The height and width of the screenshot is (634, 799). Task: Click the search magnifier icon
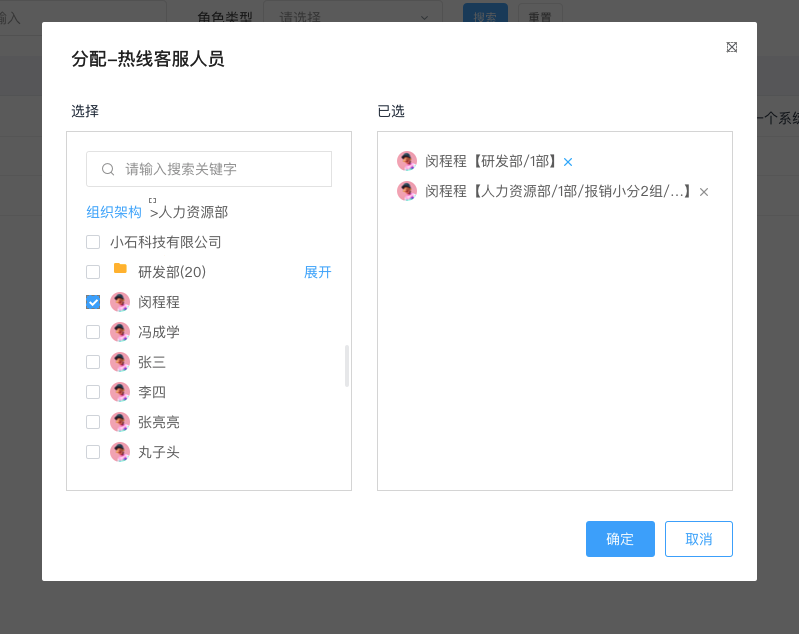pos(108,169)
